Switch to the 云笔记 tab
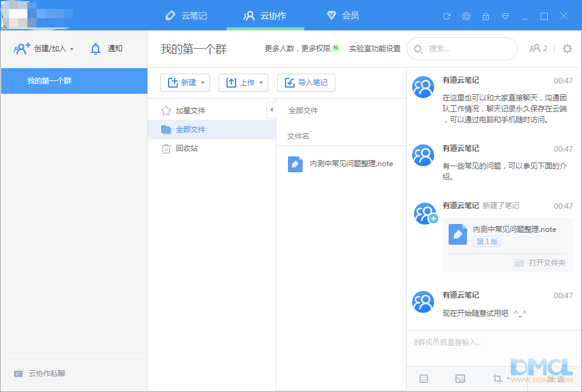Viewport: 582px width, 392px height. coord(186,16)
